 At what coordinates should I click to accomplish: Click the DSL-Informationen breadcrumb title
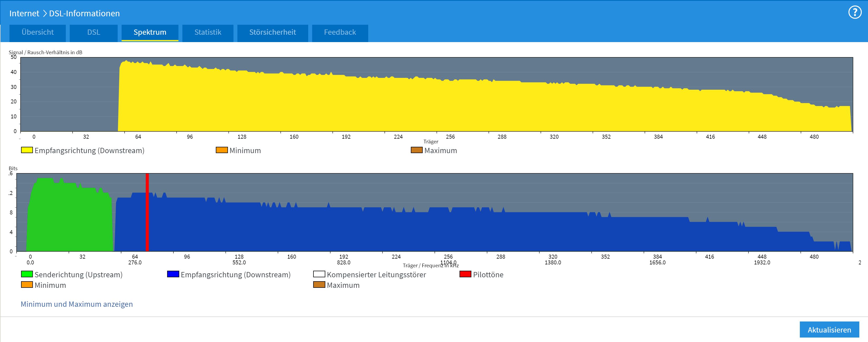[84, 13]
